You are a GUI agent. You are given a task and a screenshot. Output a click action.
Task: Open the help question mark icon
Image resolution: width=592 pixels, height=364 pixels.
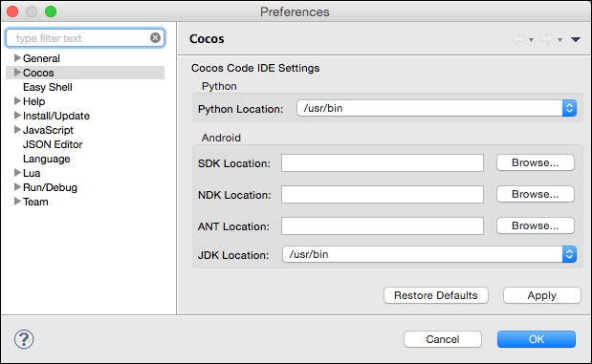tap(24, 339)
